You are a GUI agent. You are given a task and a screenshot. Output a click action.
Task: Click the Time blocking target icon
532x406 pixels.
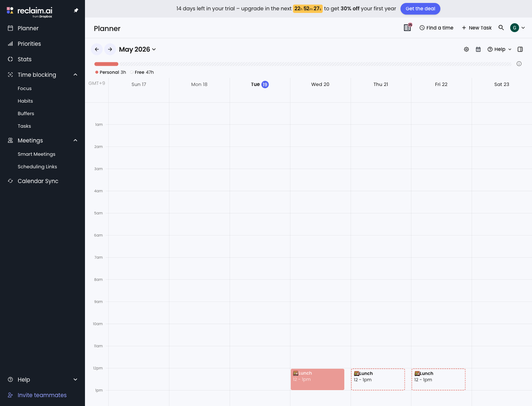(10, 75)
